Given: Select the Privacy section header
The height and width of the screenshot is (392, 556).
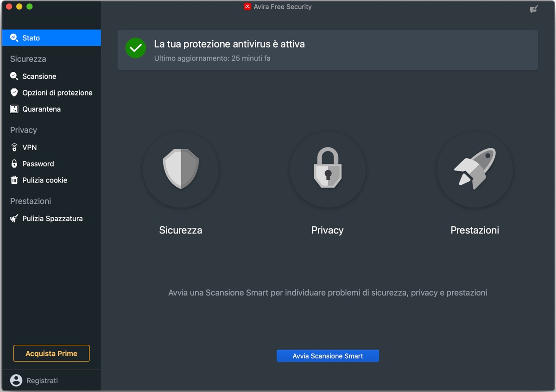Looking at the screenshot, I should coord(23,130).
